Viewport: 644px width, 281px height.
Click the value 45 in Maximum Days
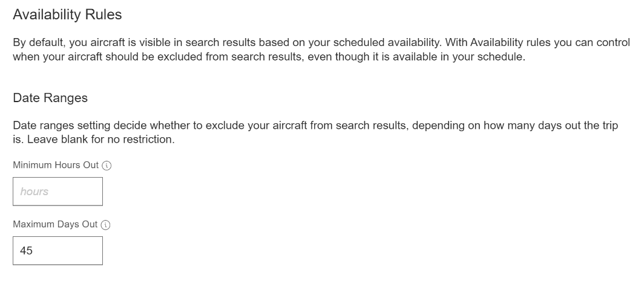point(26,251)
